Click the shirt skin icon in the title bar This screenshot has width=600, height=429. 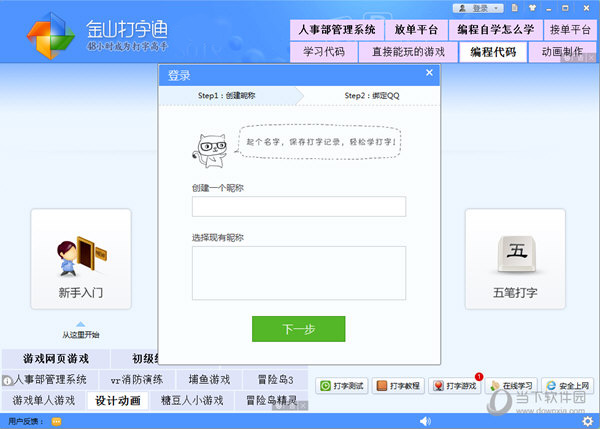coord(532,8)
